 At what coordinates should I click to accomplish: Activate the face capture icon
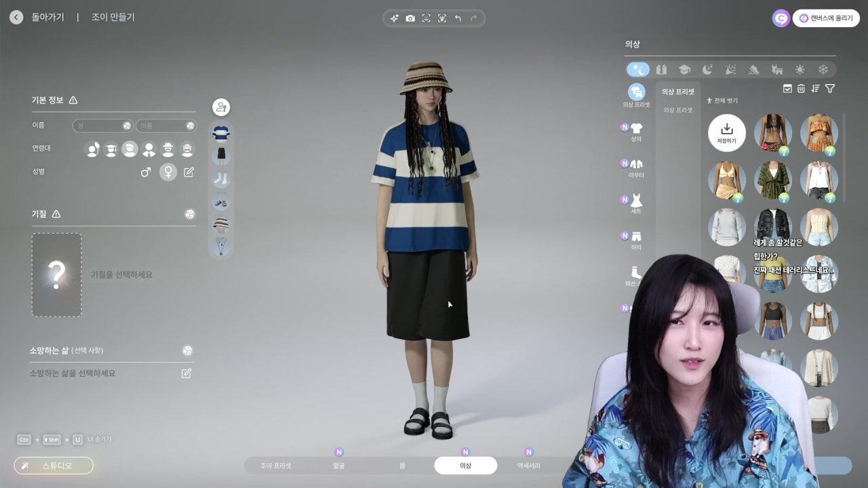point(427,18)
